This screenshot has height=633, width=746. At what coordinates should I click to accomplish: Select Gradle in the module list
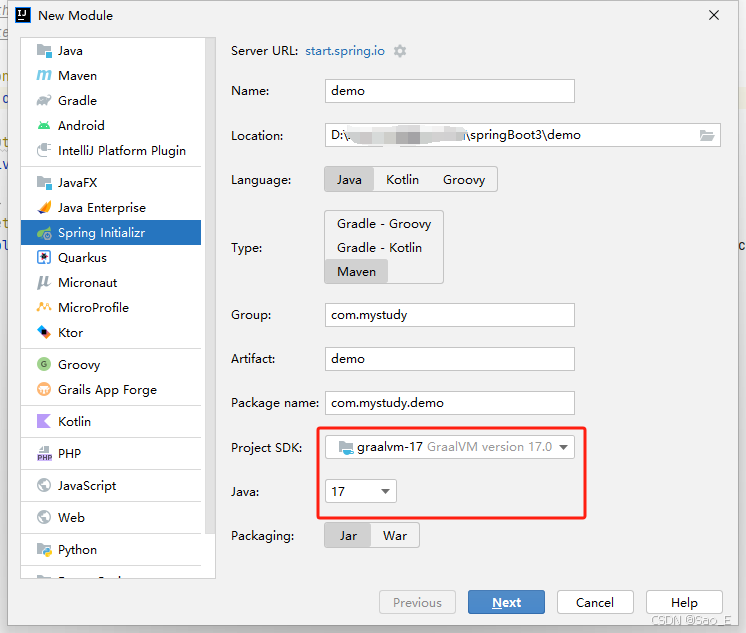click(111, 100)
